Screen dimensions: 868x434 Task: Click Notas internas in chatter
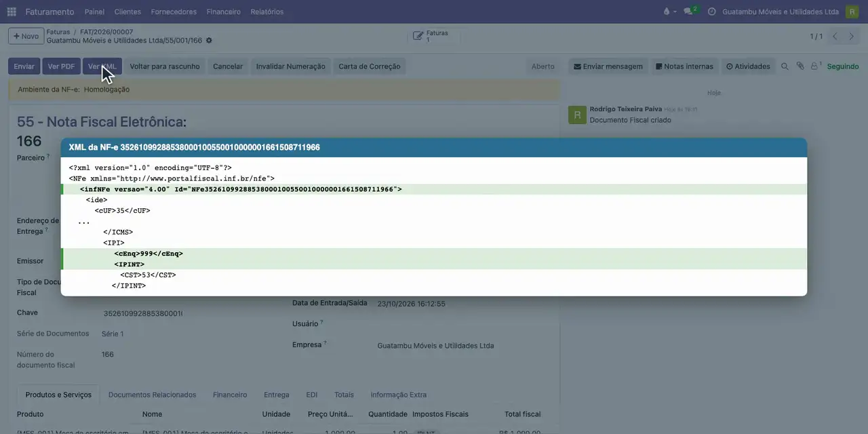pos(684,66)
